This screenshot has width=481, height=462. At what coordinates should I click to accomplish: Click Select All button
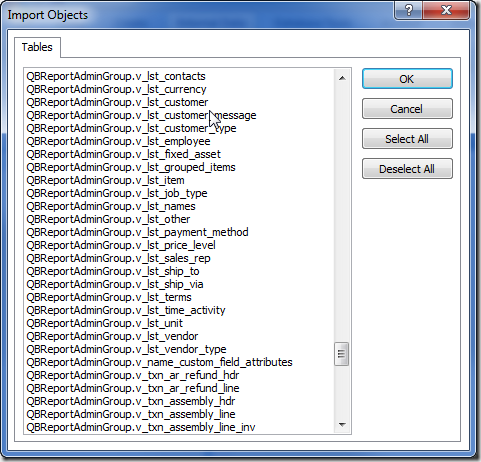[x=407, y=139]
